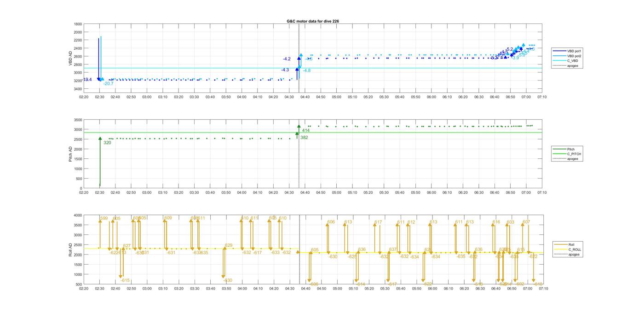This screenshot has height=319, width=644.
Task: Click the "603" roll move label
Action: pyautogui.click(x=511, y=222)
